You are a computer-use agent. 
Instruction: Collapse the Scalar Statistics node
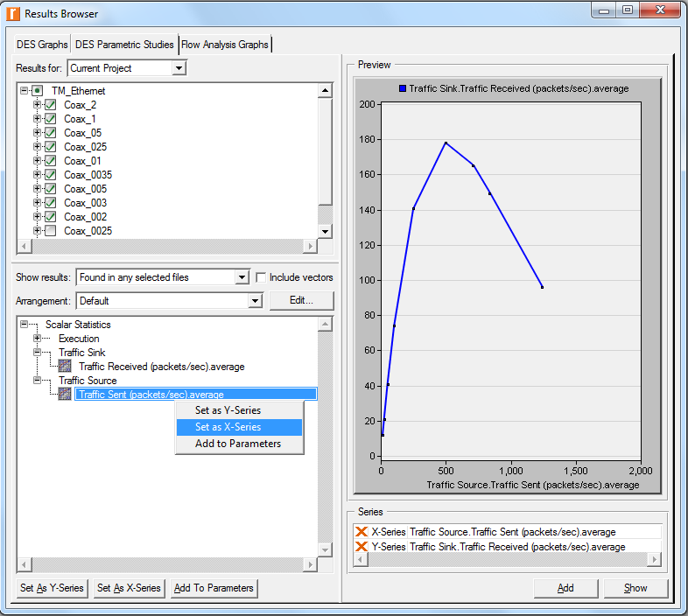click(25, 325)
